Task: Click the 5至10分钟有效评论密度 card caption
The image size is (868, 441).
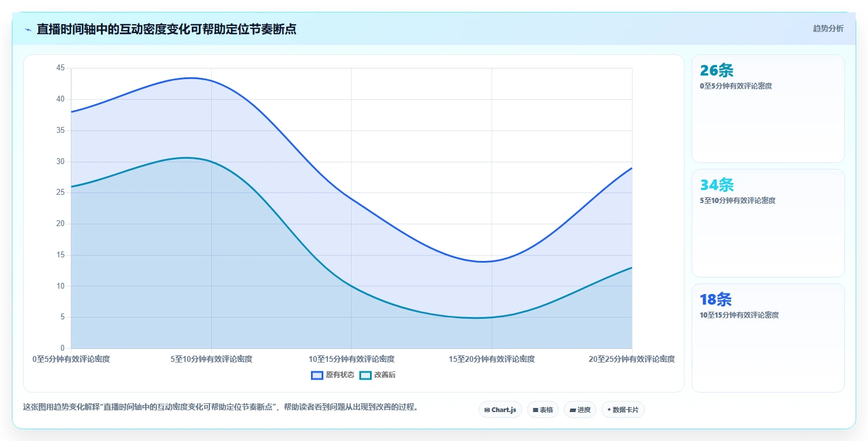Action: (x=738, y=201)
